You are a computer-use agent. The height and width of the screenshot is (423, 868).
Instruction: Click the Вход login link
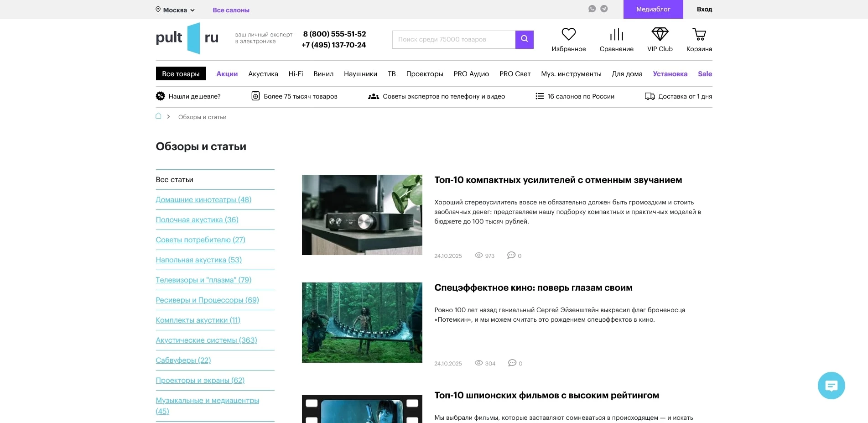click(704, 9)
